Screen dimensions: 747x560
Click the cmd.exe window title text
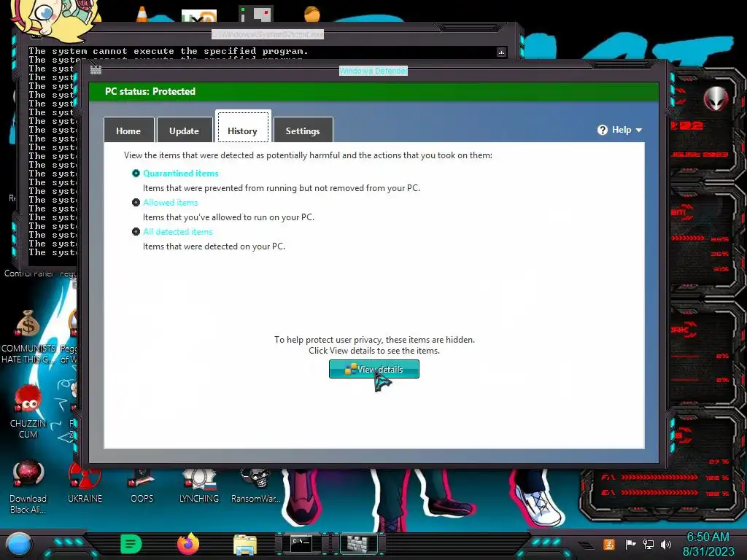click(x=268, y=34)
